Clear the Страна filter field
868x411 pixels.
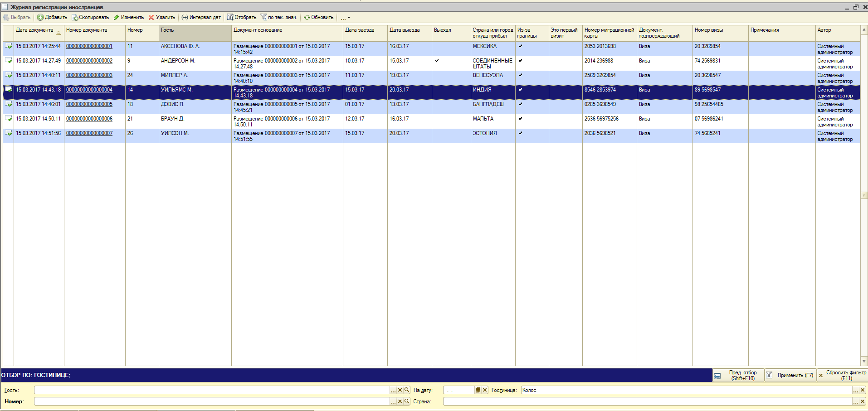point(863,401)
